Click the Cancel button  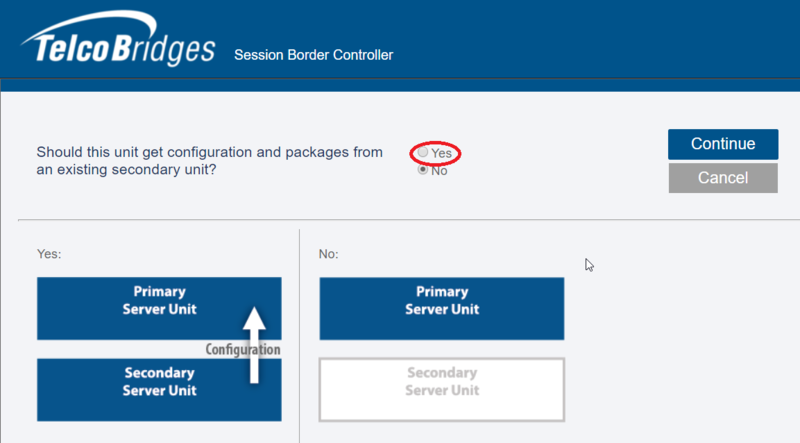click(723, 178)
